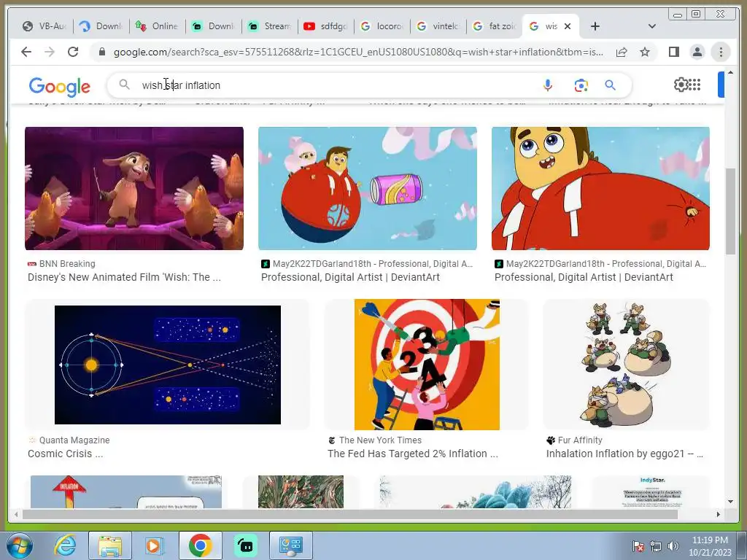Click the Chrome taskbar icon
Screen dimensions: 747x560
pos(200,545)
